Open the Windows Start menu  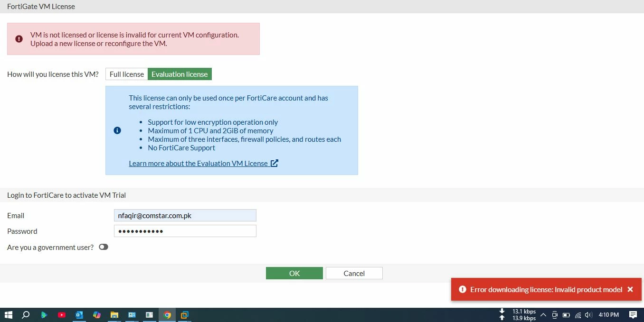point(9,314)
